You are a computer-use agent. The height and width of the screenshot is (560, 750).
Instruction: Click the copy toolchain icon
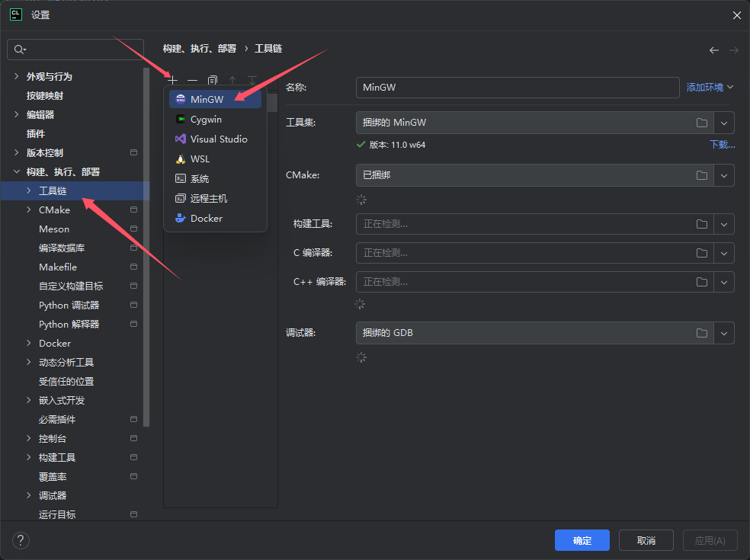(x=213, y=80)
